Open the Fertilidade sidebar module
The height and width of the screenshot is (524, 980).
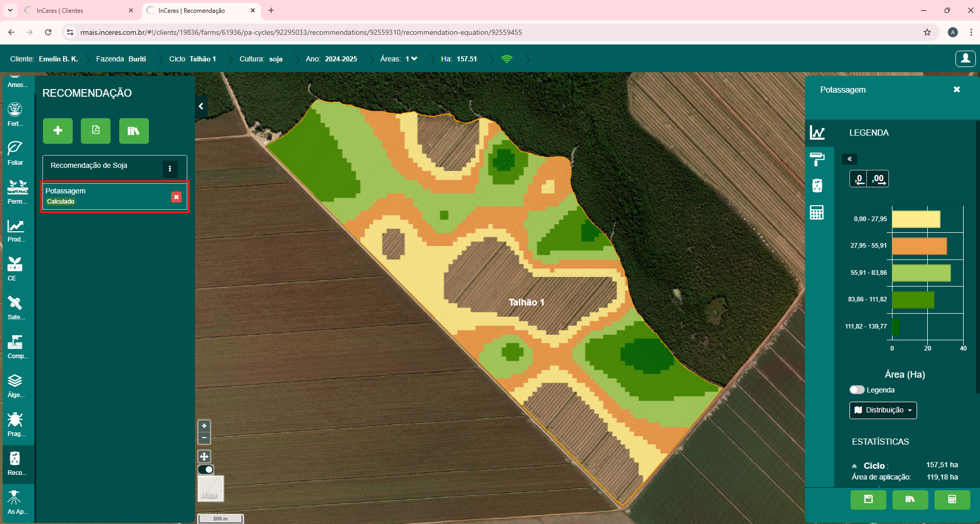15,115
